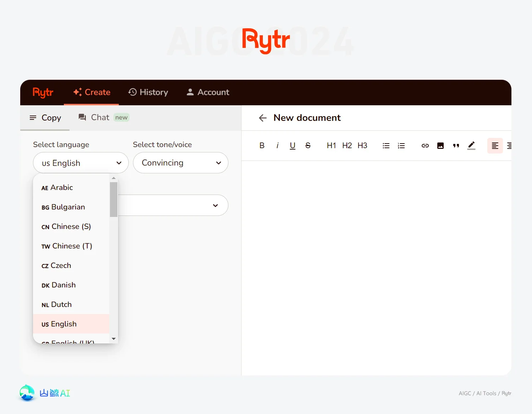
Task: Underline the text using the toolbar
Action: (293, 146)
